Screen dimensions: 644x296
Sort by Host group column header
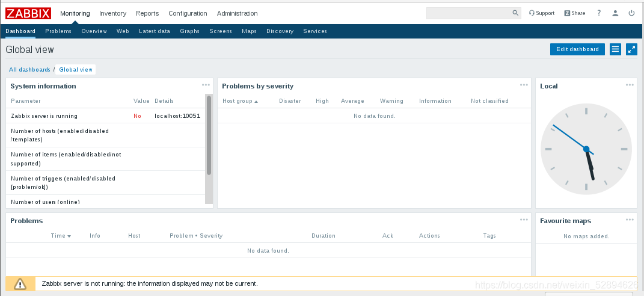(241, 101)
